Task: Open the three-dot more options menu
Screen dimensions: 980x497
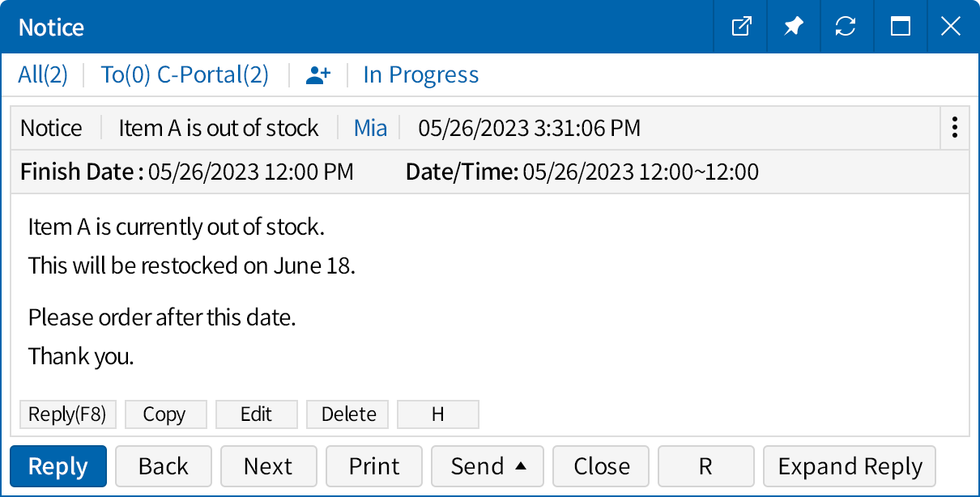Action: click(x=955, y=128)
